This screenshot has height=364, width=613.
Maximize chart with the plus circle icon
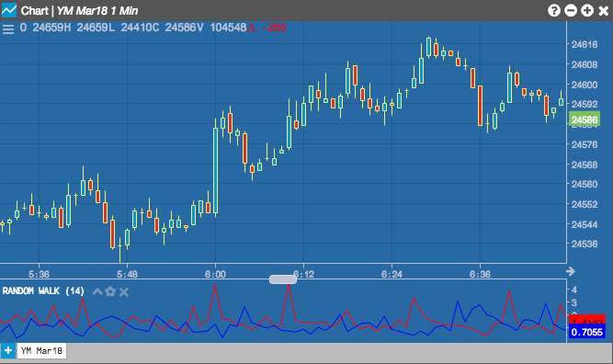[587, 10]
